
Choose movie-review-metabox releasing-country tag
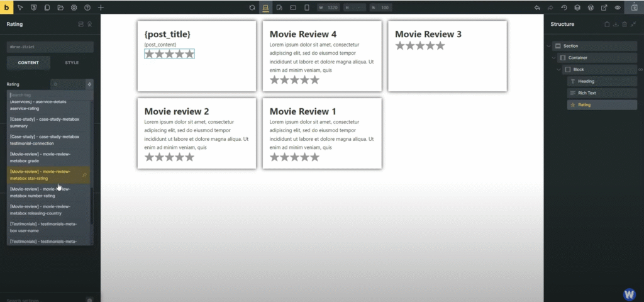point(48,210)
